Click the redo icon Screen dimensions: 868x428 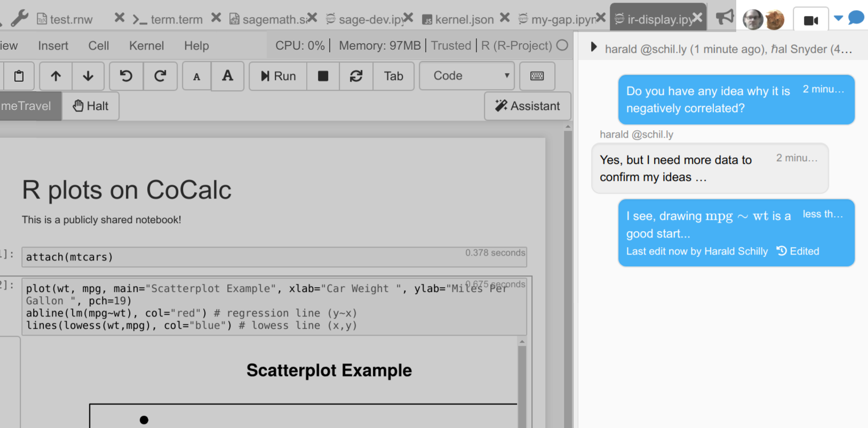pyautogui.click(x=160, y=76)
